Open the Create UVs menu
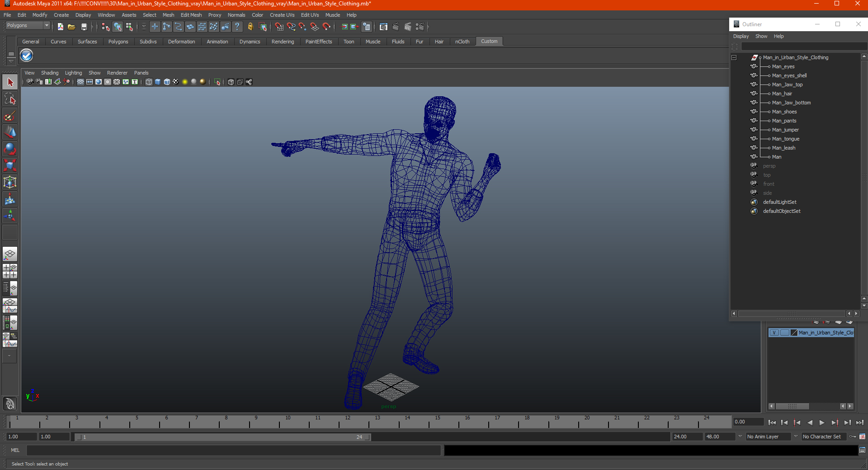 tap(282, 15)
